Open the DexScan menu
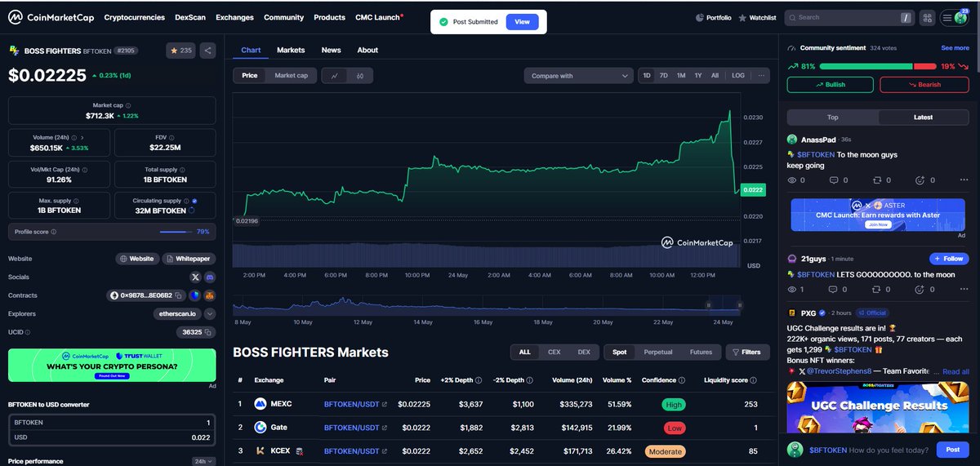The height and width of the screenshot is (466, 980). click(190, 17)
